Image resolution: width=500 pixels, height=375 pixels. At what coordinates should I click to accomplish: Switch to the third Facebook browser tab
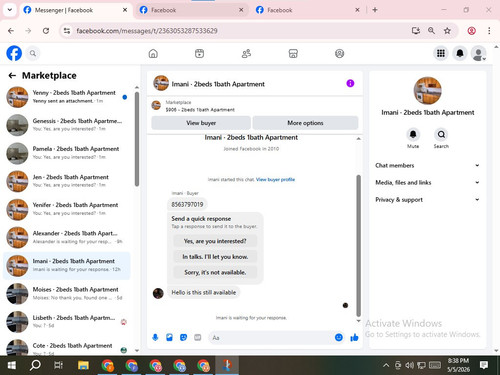[307, 10]
